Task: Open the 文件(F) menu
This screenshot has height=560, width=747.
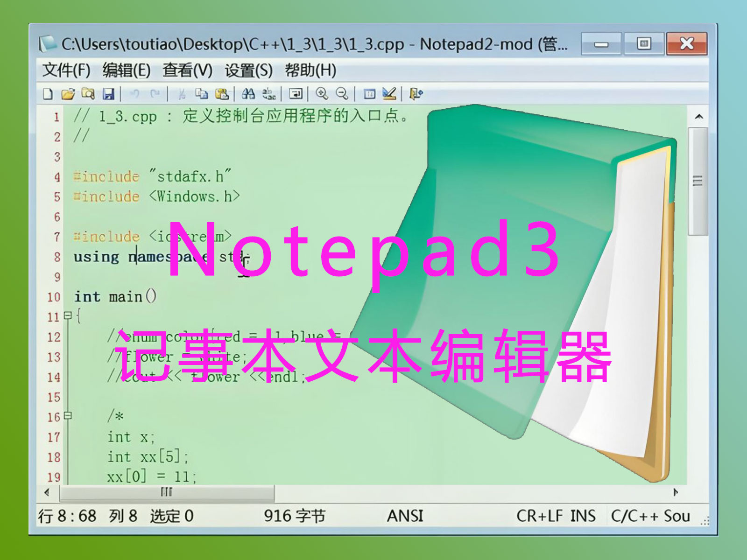Action: click(x=66, y=70)
